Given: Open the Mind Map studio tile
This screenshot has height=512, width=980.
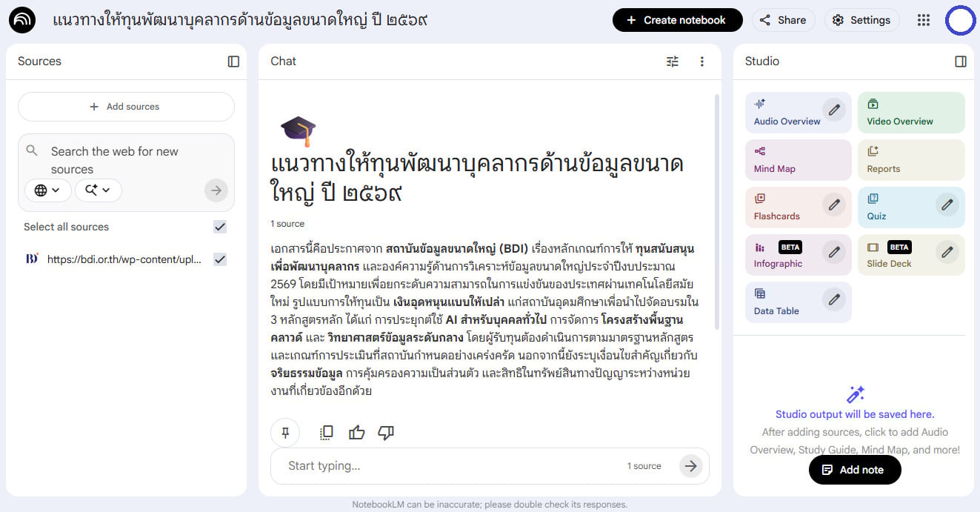Looking at the screenshot, I should click(x=799, y=160).
